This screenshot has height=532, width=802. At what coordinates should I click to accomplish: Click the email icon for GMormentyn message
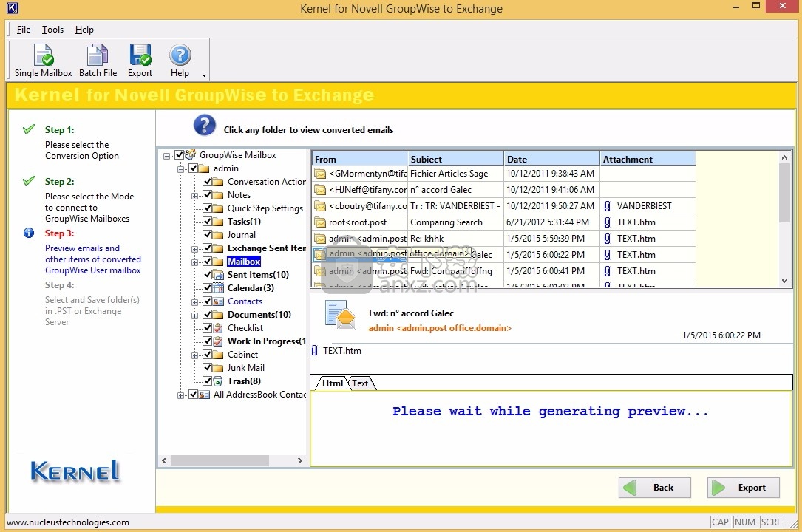(x=320, y=173)
